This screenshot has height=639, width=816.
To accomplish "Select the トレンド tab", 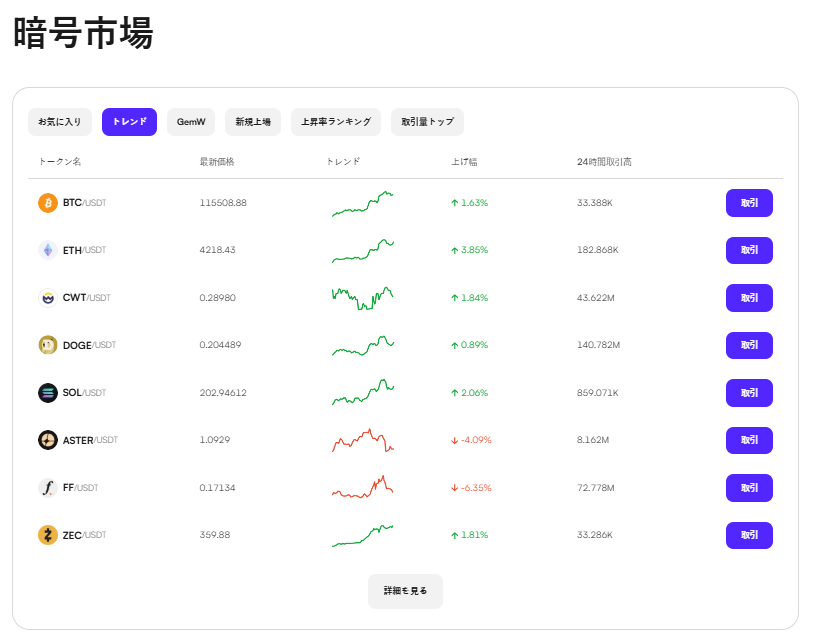I will click(x=129, y=121).
